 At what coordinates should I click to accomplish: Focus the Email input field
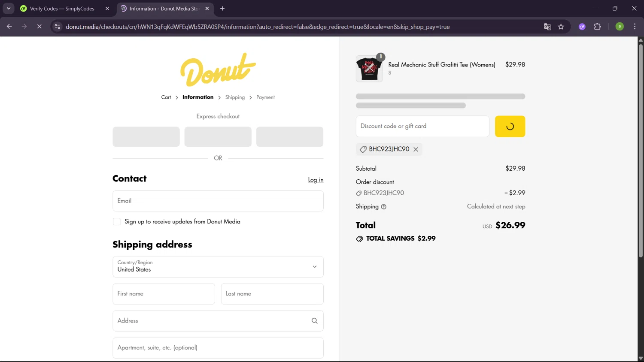coord(218,201)
